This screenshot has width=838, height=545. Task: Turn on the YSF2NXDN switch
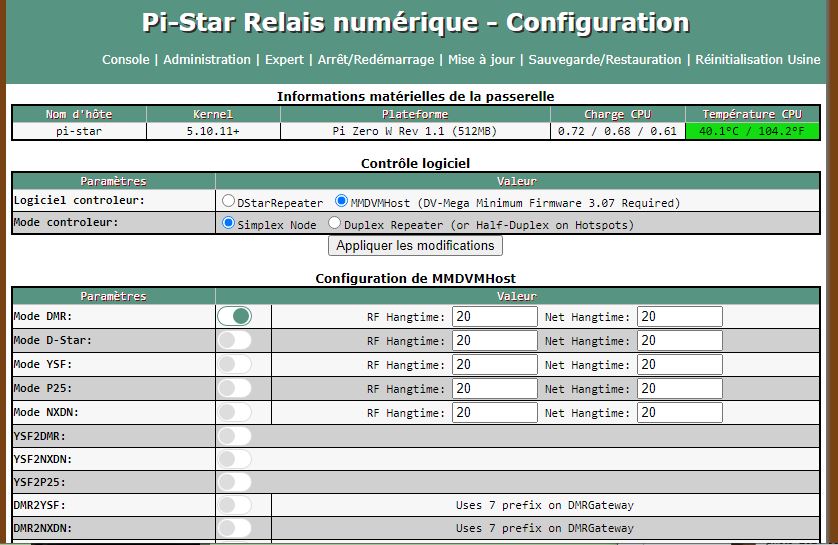coord(235,459)
